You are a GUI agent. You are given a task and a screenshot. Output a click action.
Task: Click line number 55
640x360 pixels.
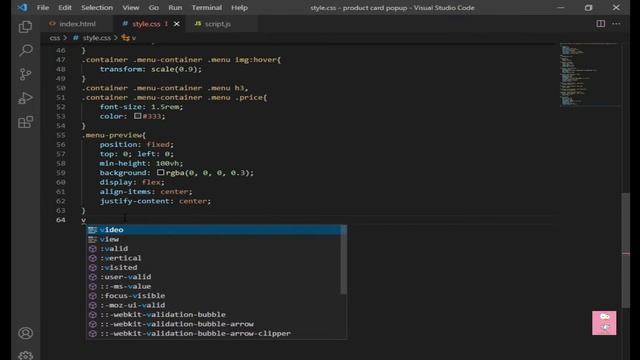(x=60, y=135)
